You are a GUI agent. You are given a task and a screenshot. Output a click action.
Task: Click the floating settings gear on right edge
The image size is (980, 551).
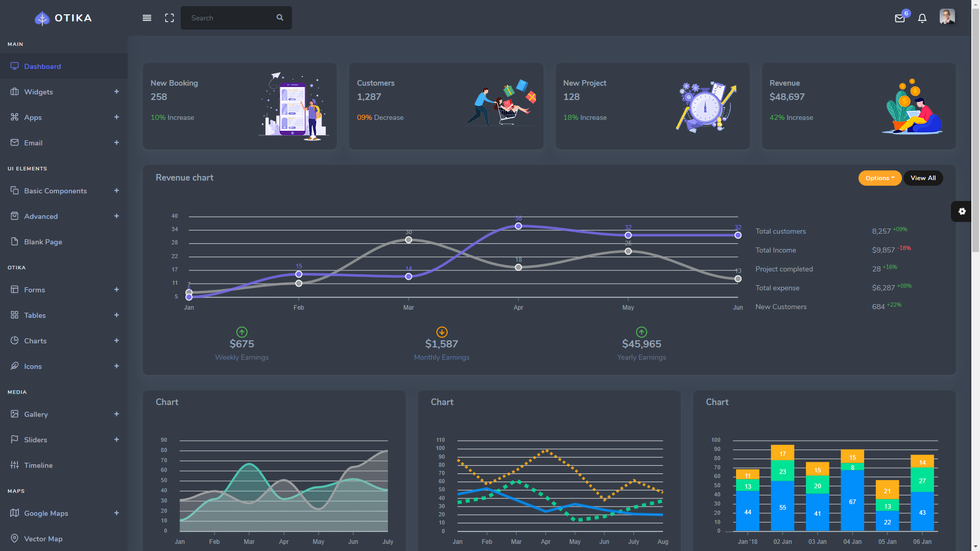pyautogui.click(x=962, y=211)
